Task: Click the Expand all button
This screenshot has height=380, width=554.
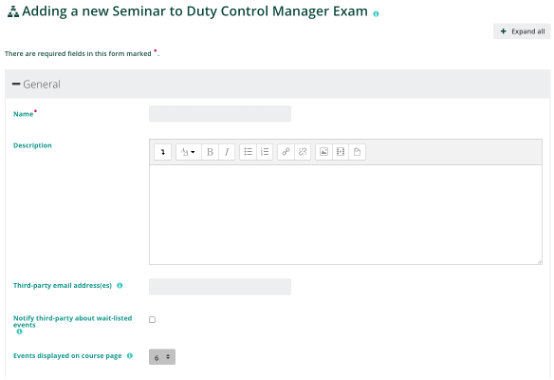Action: 522,31
